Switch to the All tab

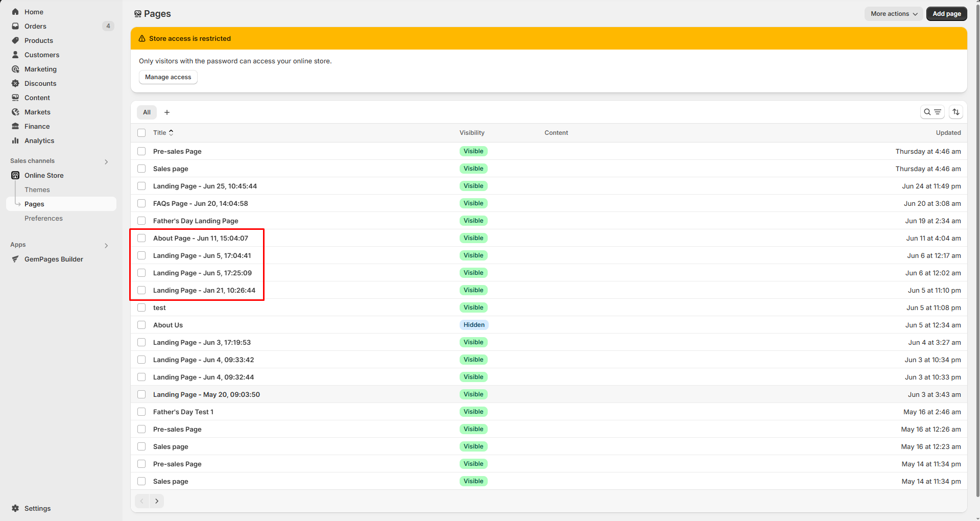(x=147, y=112)
